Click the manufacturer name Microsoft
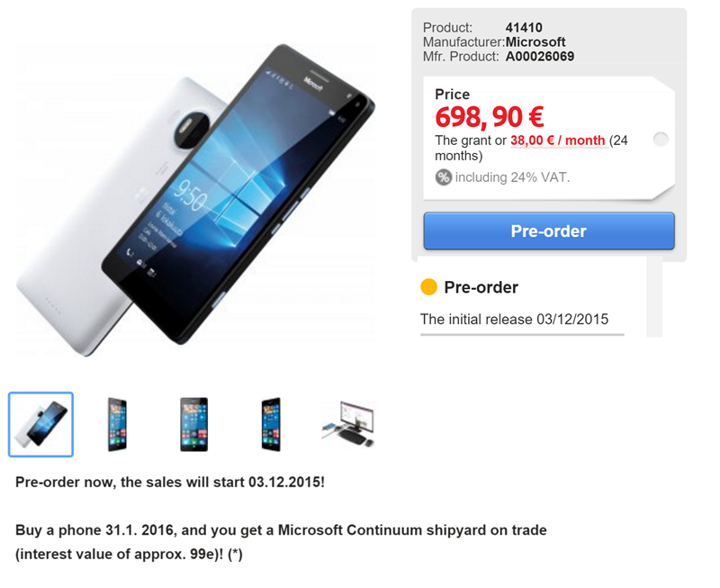This screenshot has width=720, height=588. point(535,41)
